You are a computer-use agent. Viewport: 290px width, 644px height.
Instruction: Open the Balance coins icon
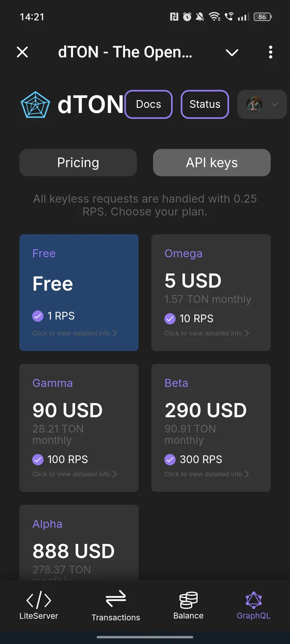(188, 600)
